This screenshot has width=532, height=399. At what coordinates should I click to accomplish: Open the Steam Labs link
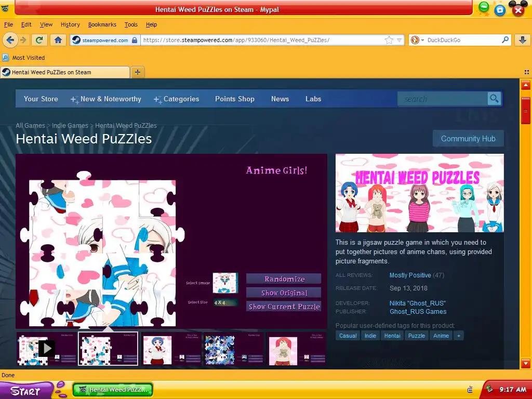[x=313, y=99]
